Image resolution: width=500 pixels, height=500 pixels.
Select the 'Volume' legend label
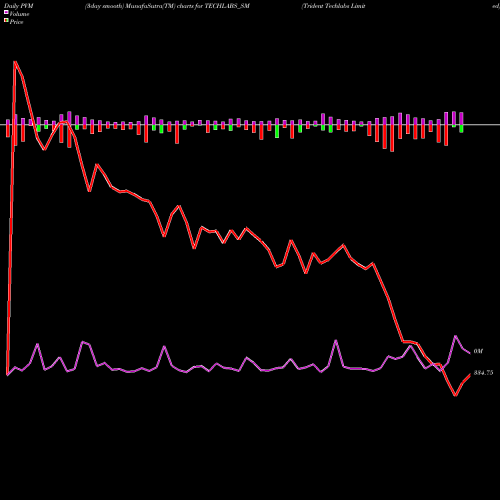(19, 14)
